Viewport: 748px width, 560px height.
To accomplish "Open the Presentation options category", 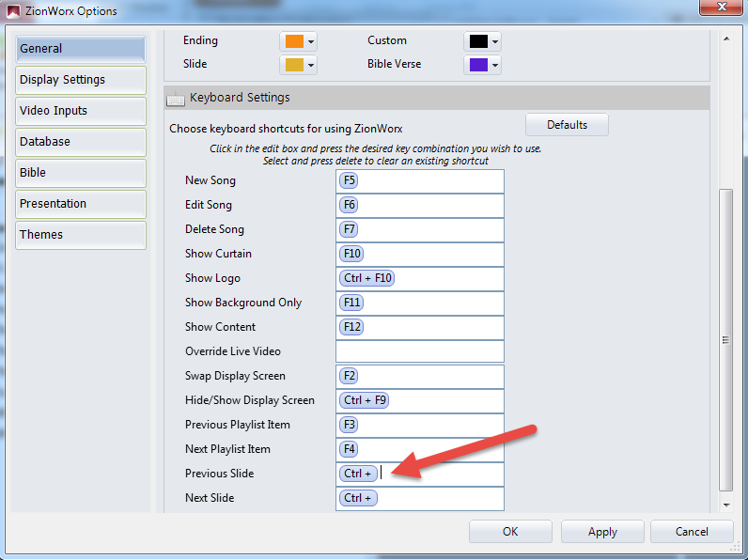I will tap(81, 204).
